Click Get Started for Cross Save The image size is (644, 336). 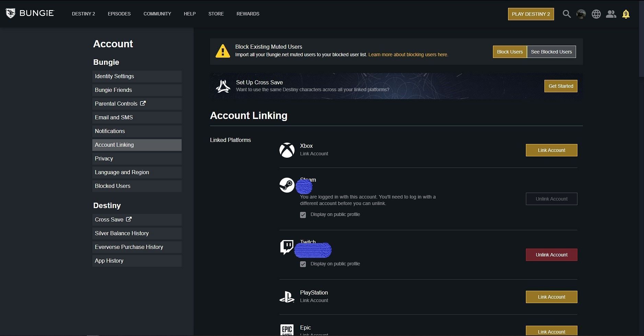561,86
